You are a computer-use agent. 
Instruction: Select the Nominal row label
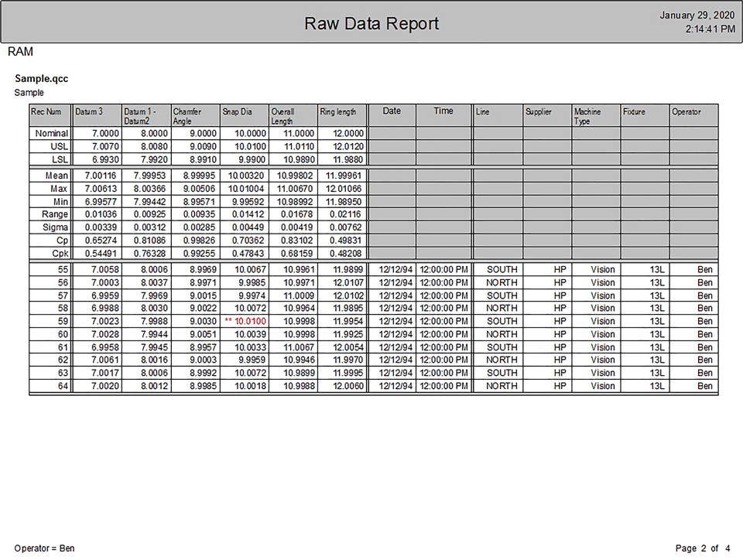point(51,133)
